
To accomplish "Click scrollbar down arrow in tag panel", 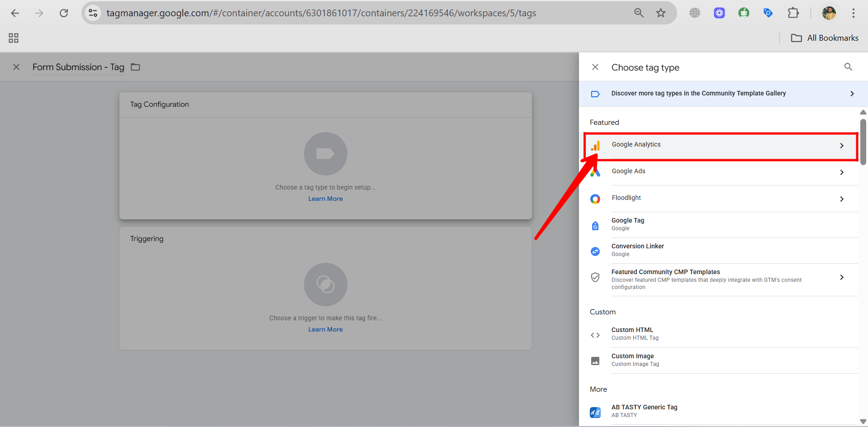I will coord(863,422).
